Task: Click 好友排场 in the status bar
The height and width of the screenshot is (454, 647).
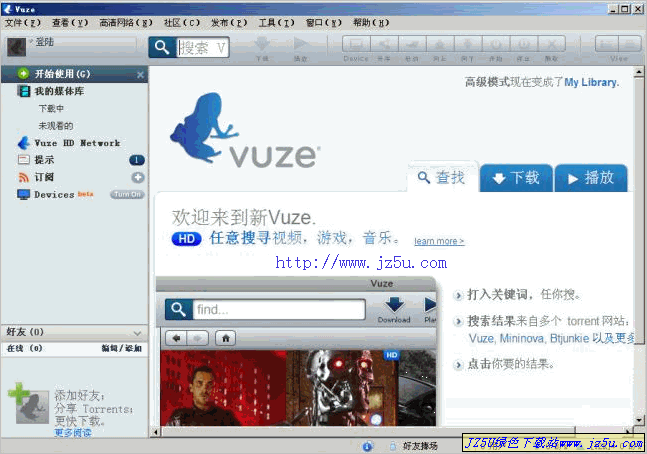Action: click(x=420, y=446)
